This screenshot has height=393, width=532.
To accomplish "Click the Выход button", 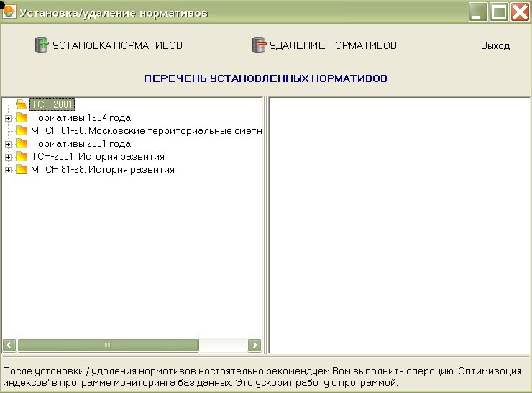I will click(x=495, y=45).
